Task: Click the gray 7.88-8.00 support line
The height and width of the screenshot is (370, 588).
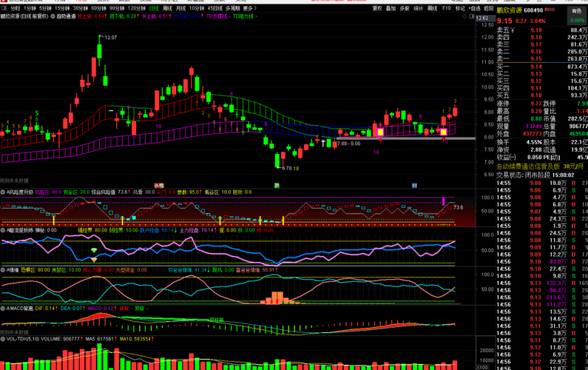Action: (406, 138)
